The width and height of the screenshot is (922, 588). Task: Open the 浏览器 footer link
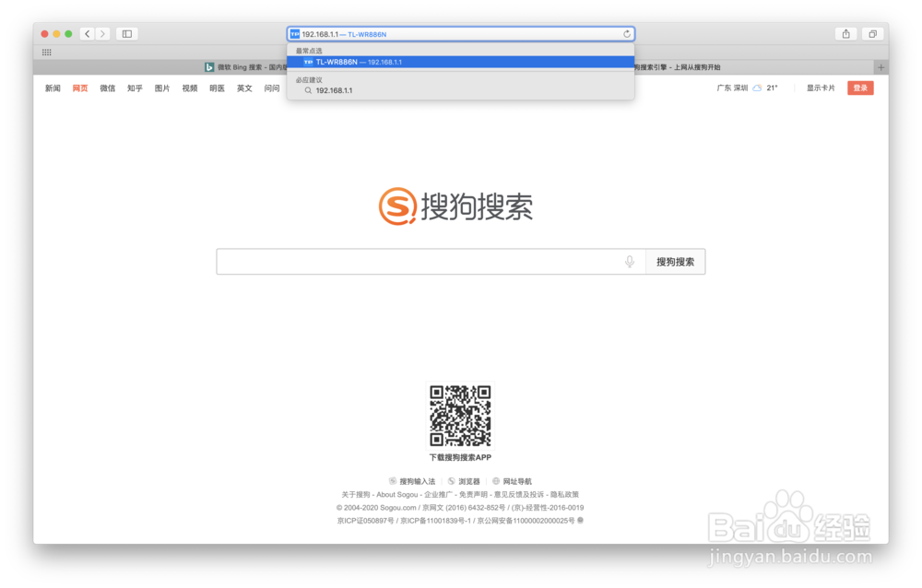[x=469, y=482]
